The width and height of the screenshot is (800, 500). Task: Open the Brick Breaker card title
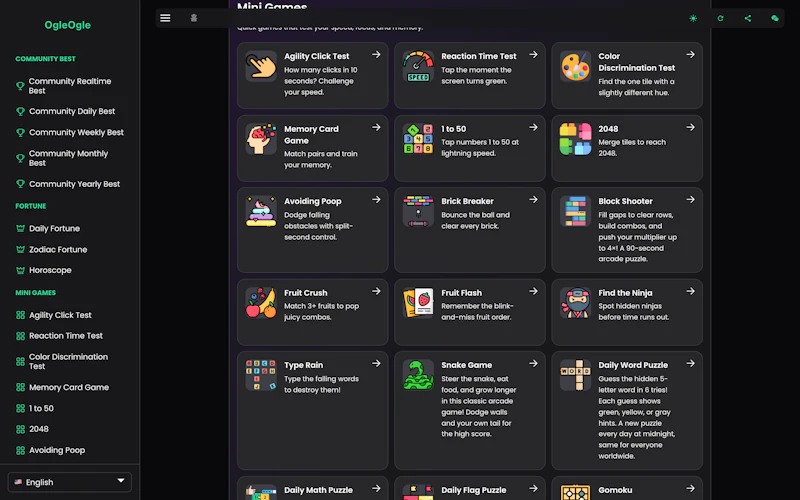(467, 201)
